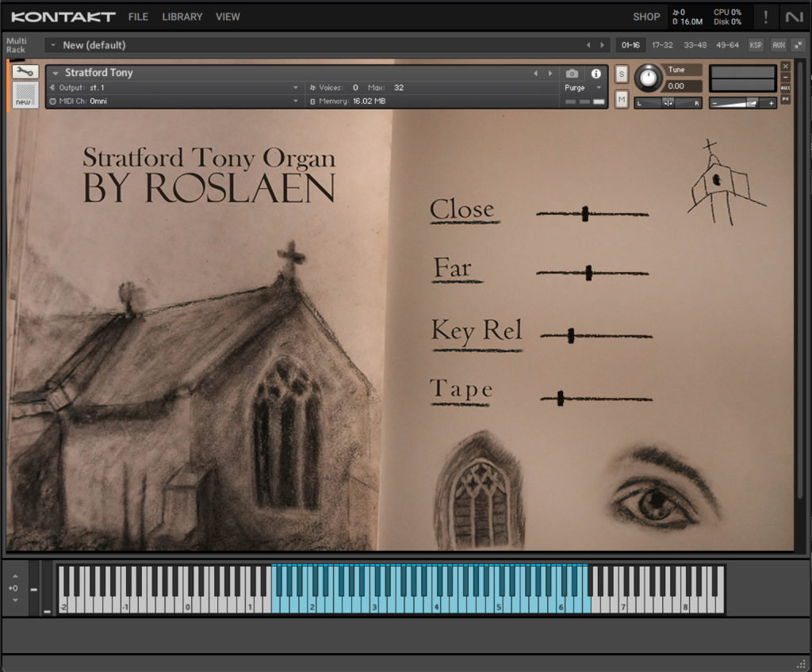Play the C7 key on keyboard
This screenshot has height=672, width=812.
(x=623, y=601)
